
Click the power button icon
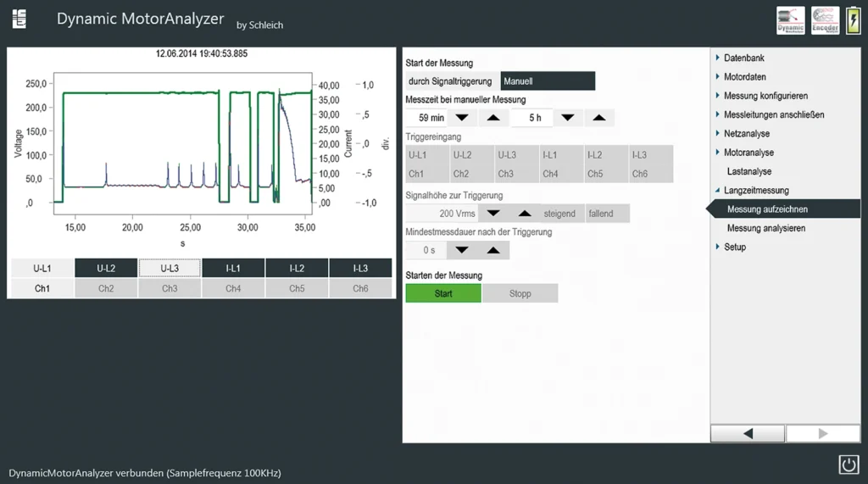(849, 465)
